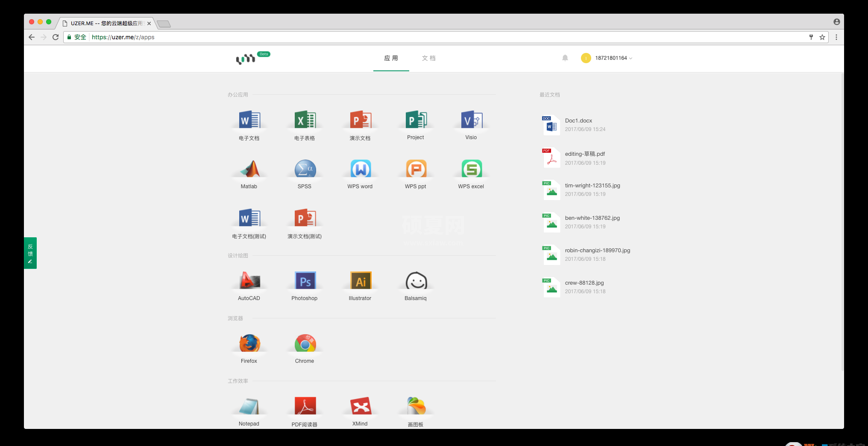Screen dimensions: 868x446
Task: Click the browser back arrow
Action: click(x=32, y=37)
